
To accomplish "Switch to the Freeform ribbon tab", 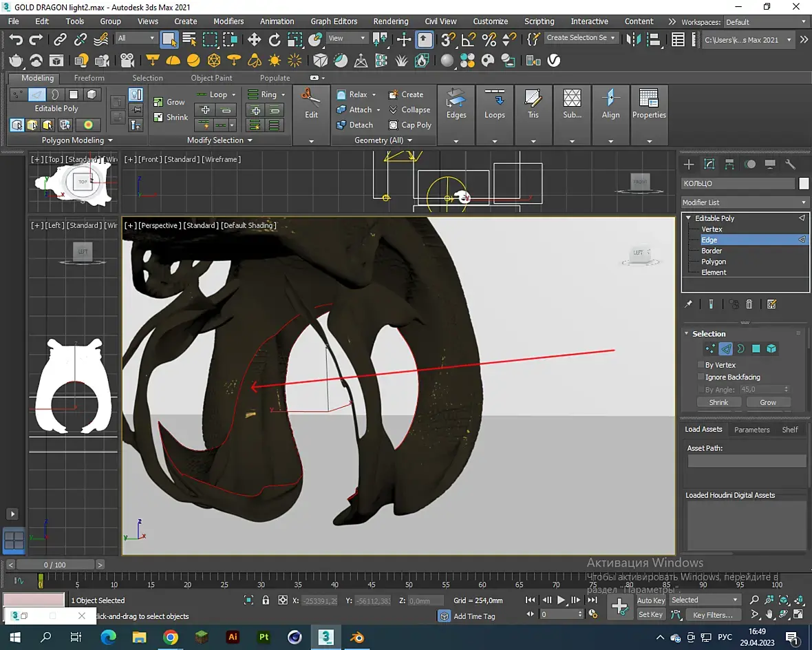I will pyautogui.click(x=89, y=78).
